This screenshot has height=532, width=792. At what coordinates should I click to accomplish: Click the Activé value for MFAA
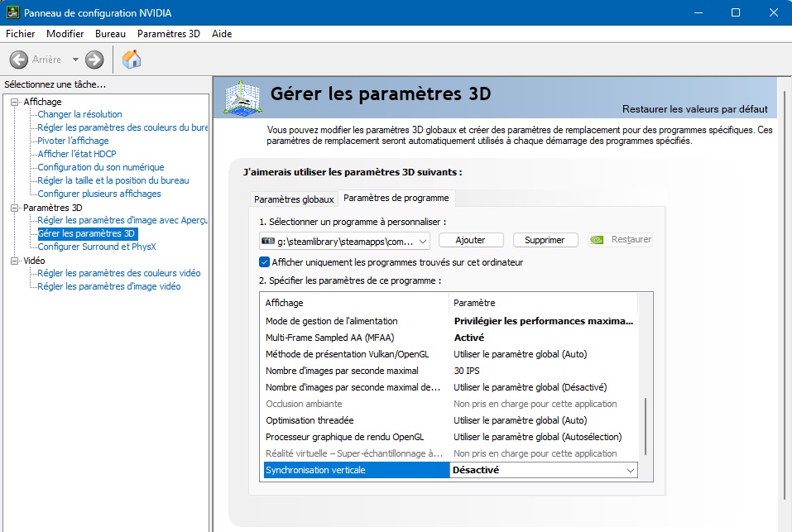[468, 338]
